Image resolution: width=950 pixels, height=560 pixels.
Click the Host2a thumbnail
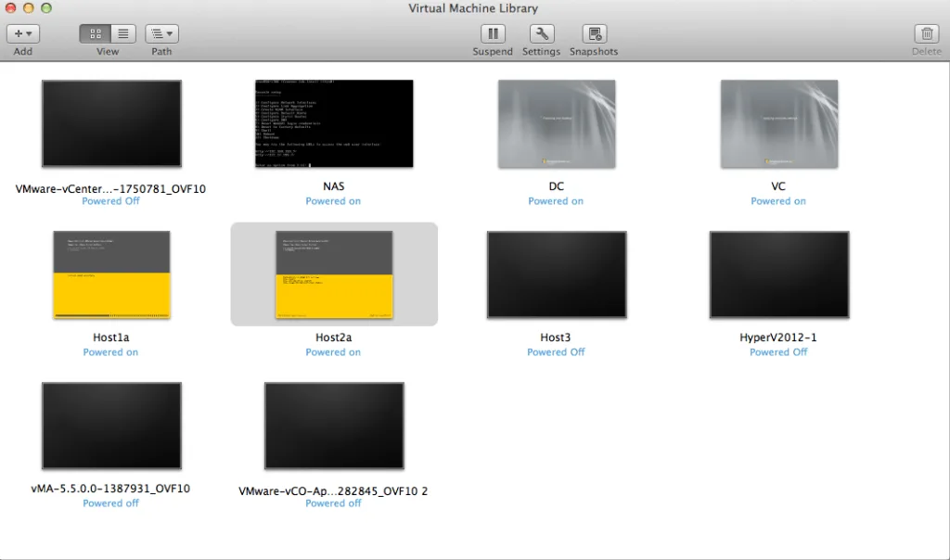(334, 274)
